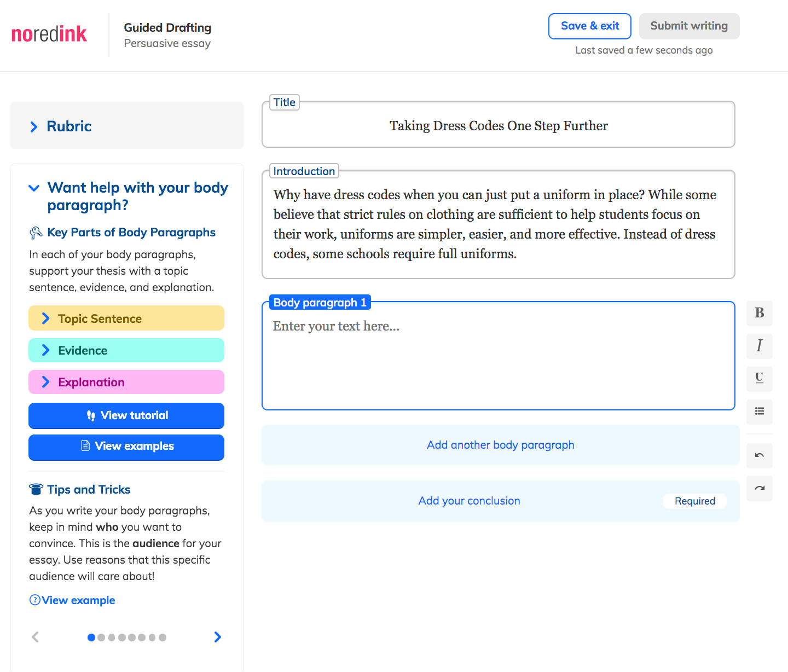
Task: Redo the last undone edit
Action: tap(759, 488)
